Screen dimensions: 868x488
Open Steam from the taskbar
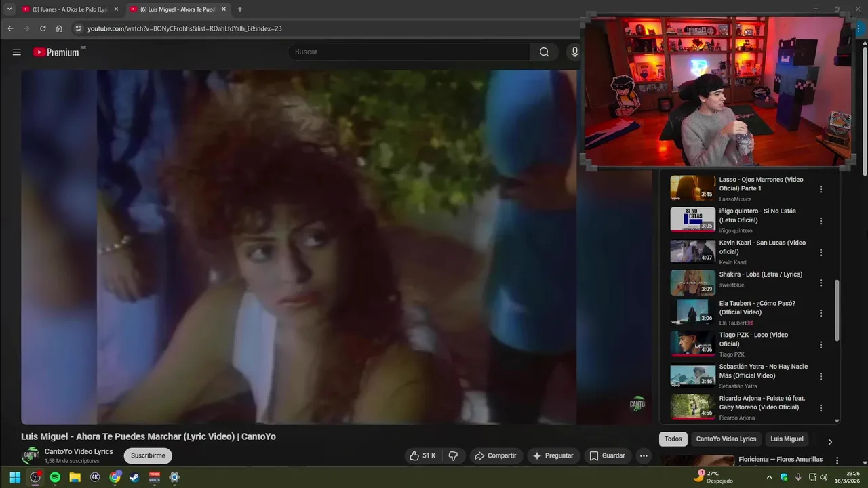135,477
